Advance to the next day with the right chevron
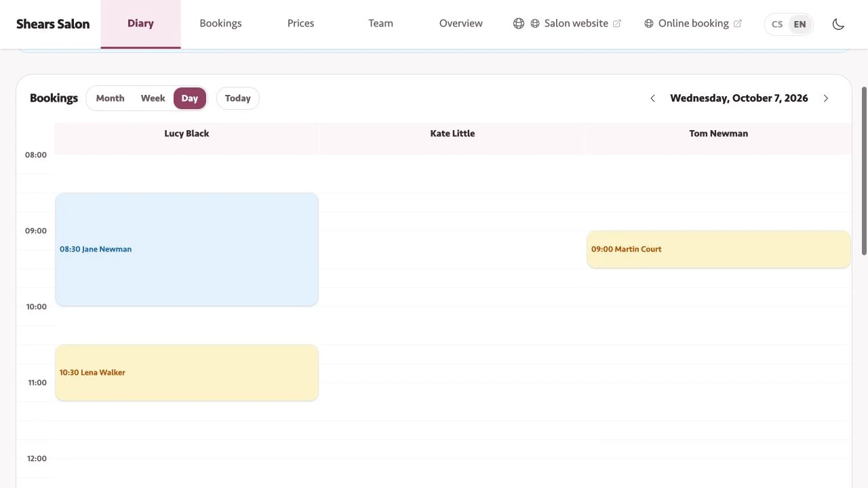Image resolution: width=868 pixels, height=488 pixels. [x=825, y=98]
